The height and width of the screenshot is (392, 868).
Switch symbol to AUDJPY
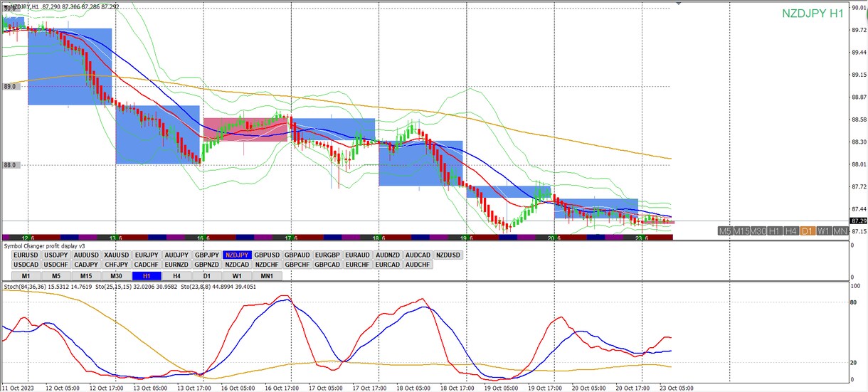176,255
